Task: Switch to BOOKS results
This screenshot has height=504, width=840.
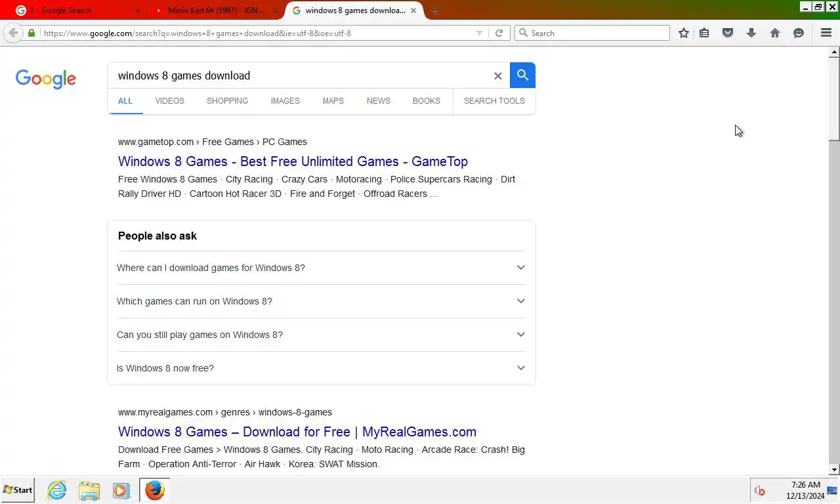Action: click(x=426, y=101)
